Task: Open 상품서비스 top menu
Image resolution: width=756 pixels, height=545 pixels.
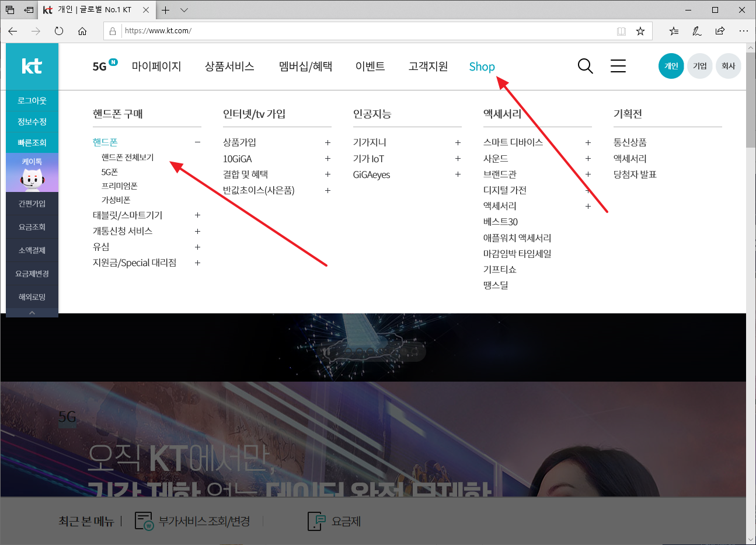Action: pos(229,67)
